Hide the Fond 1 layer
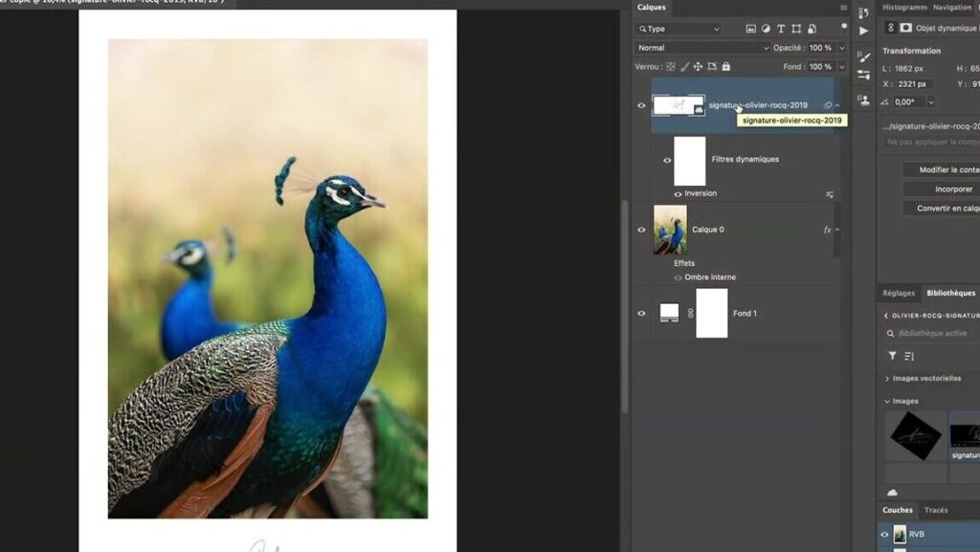Viewport: 980px width, 552px height. [x=641, y=314]
